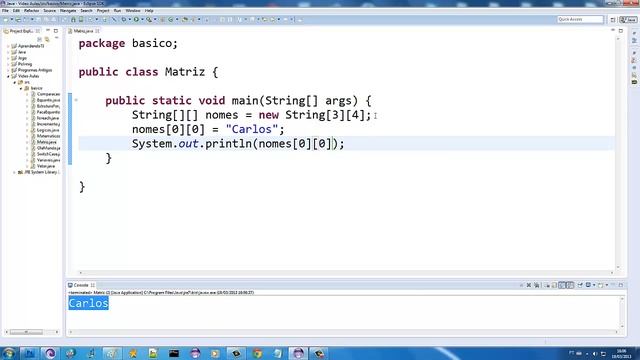Open the Edit menu
The image size is (640, 360).
click(16, 11)
